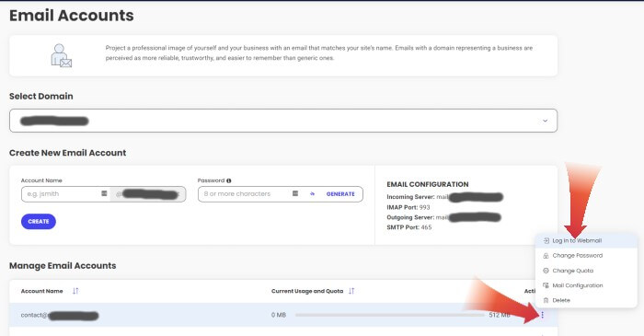644x336 pixels.
Task: Click the autofill icon in Account Name field
Action: click(104, 193)
